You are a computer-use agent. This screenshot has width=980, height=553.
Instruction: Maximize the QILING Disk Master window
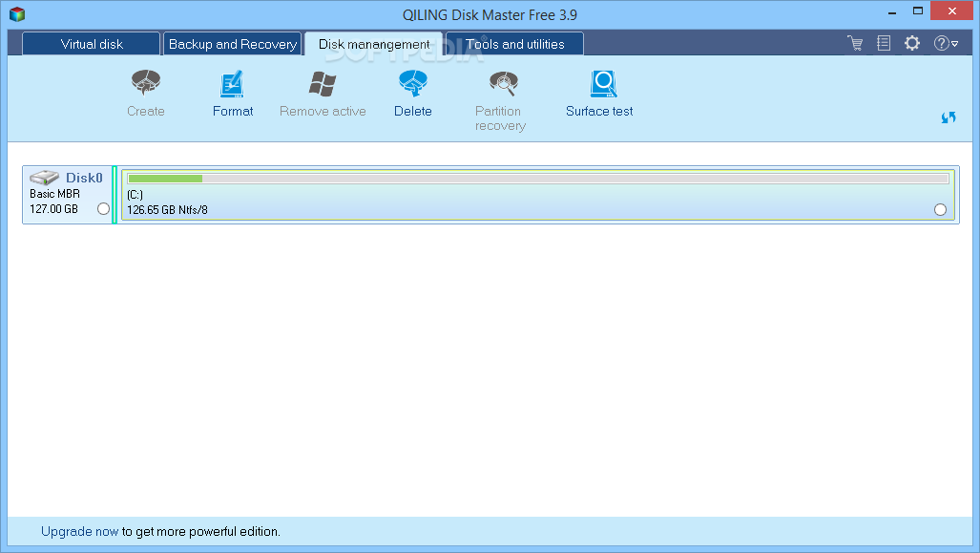(x=918, y=11)
